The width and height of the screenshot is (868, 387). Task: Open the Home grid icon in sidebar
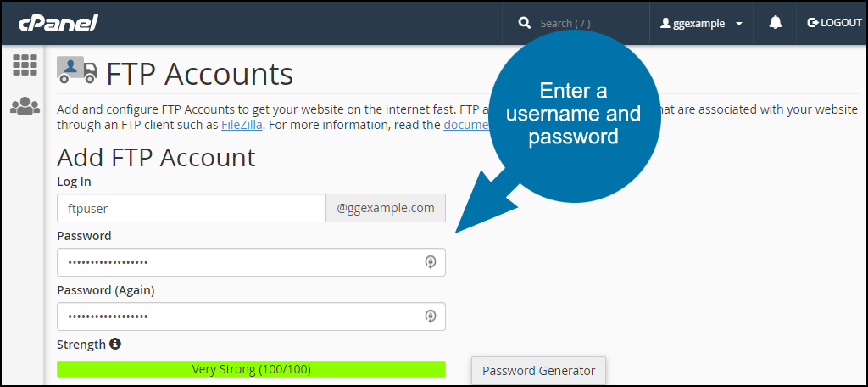(x=25, y=65)
